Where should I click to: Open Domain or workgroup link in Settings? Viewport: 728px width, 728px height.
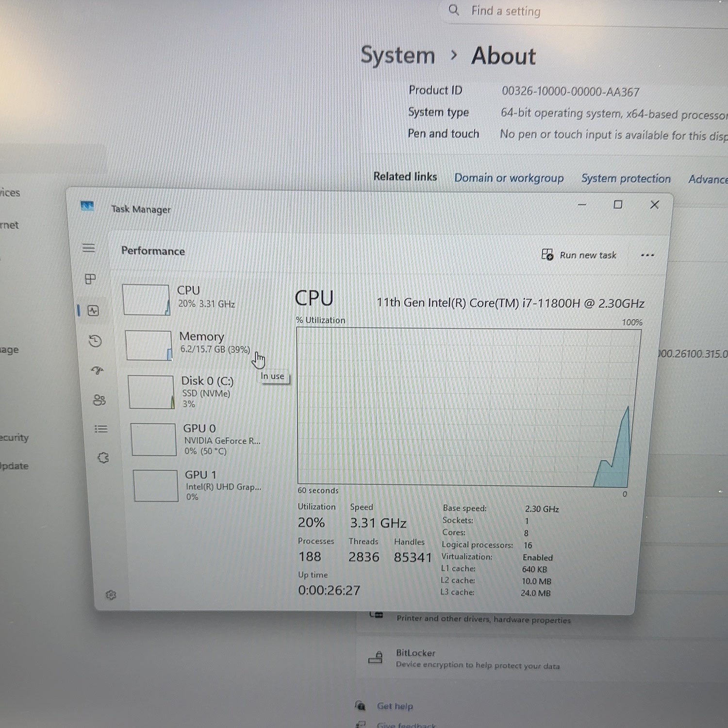click(x=509, y=178)
